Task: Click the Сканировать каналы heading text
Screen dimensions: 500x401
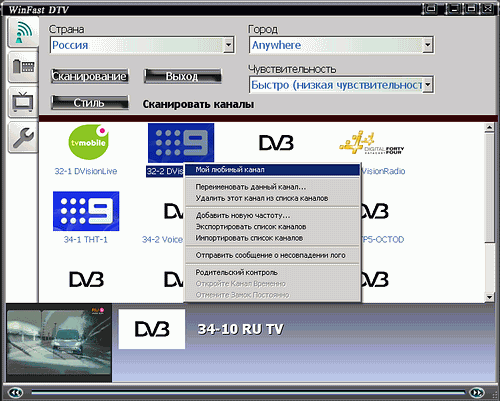Action: (x=198, y=104)
